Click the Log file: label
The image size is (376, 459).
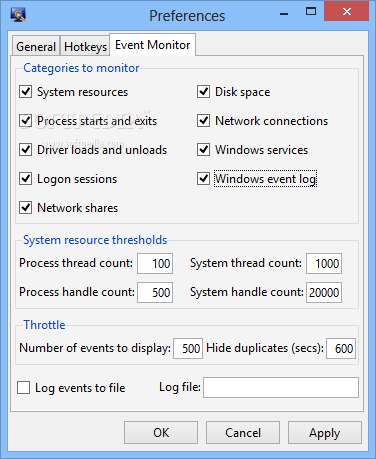(x=180, y=387)
